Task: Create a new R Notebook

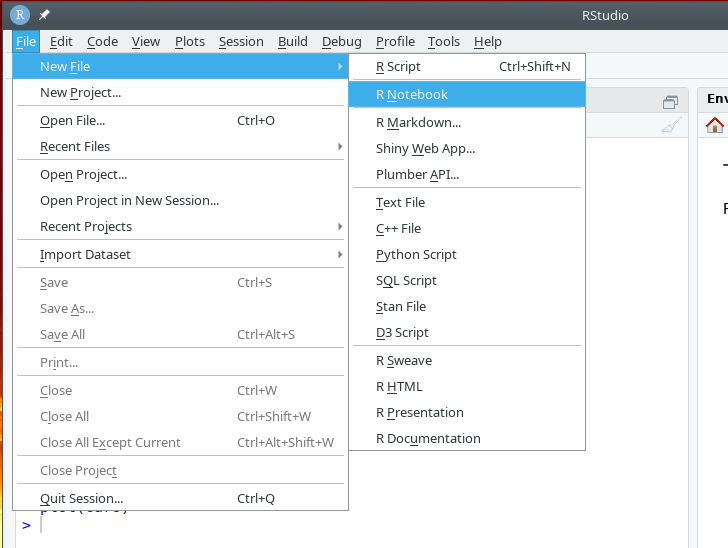Action: 467,94
